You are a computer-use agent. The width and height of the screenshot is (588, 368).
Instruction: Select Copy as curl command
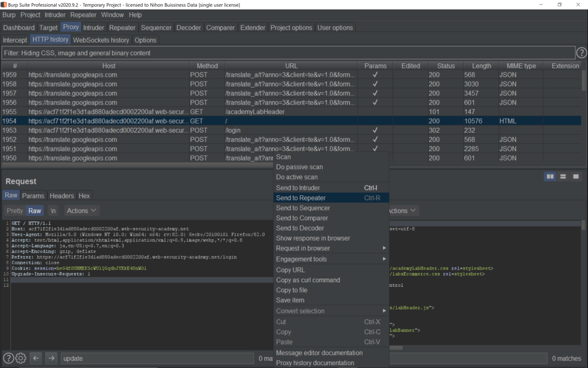331,280
